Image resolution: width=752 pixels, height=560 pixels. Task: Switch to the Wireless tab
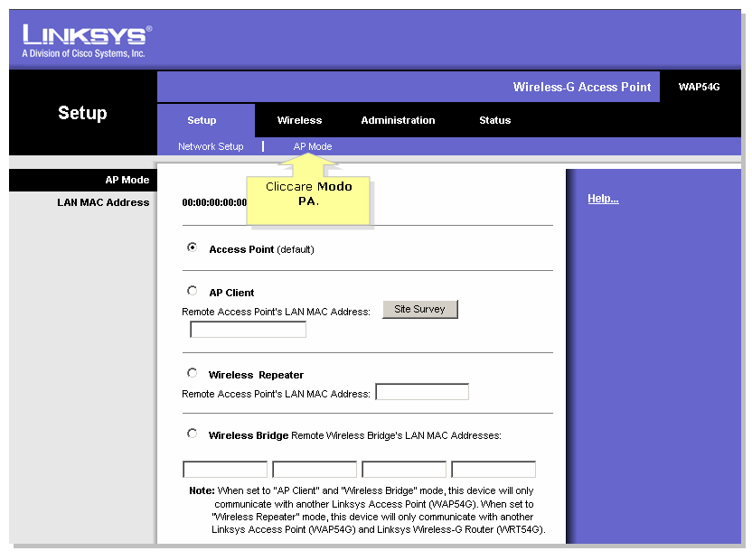pyautogui.click(x=299, y=120)
